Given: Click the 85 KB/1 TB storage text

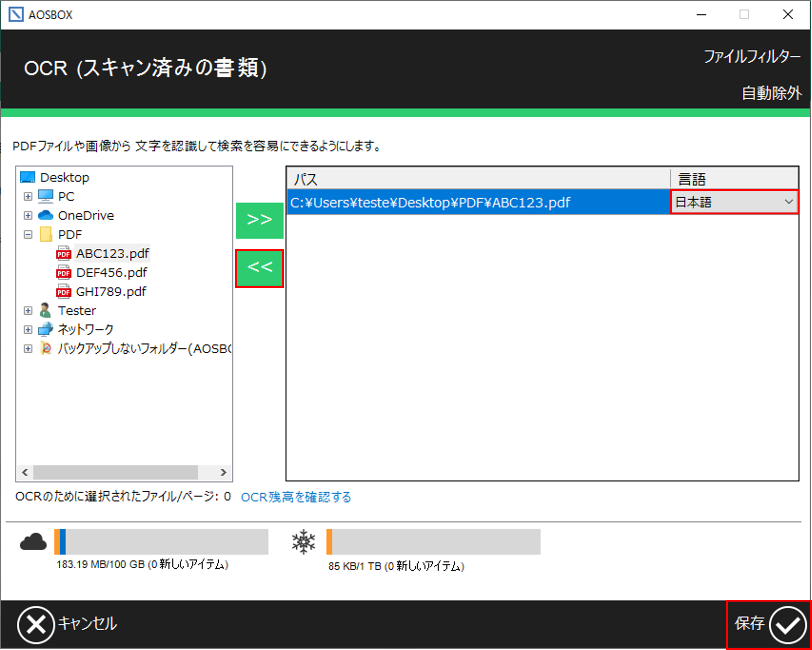Looking at the screenshot, I should (x=396, y=566).
